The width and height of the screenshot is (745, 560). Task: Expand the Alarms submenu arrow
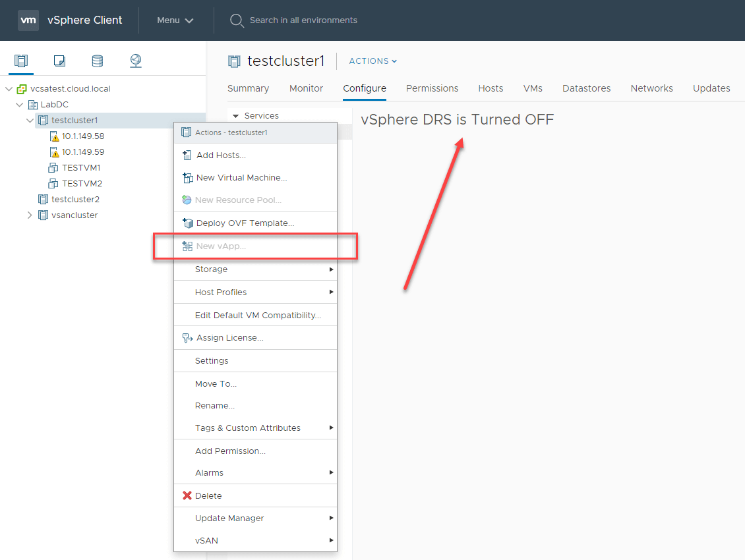(331, 472)
